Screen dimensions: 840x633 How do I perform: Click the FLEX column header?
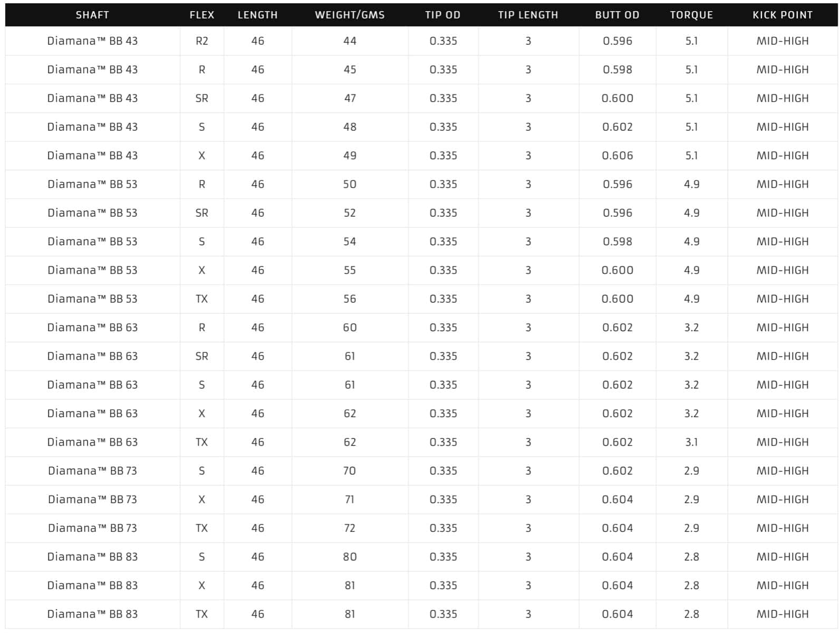click(x=202, y=15)
